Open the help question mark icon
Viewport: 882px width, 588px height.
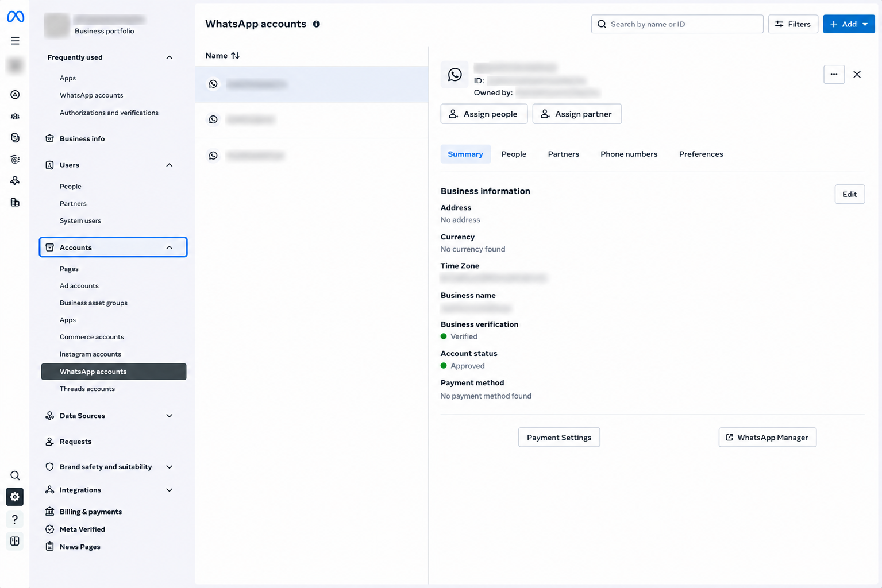15,519
